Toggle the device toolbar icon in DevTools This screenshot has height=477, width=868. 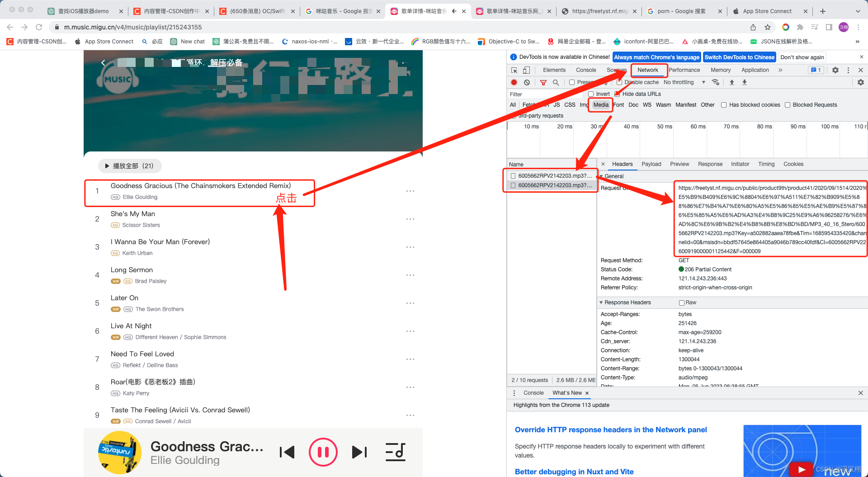[x=526, y=70]
